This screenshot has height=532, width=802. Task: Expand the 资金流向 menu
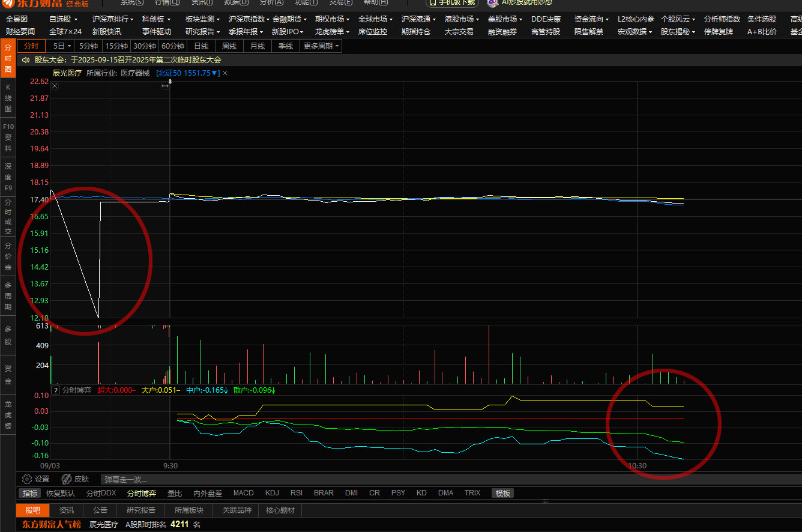click(x=591, y=19)
